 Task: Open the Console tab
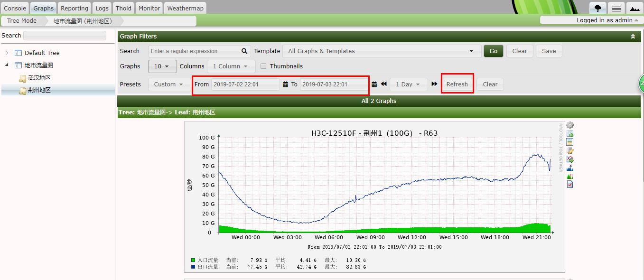pos(15,8)
